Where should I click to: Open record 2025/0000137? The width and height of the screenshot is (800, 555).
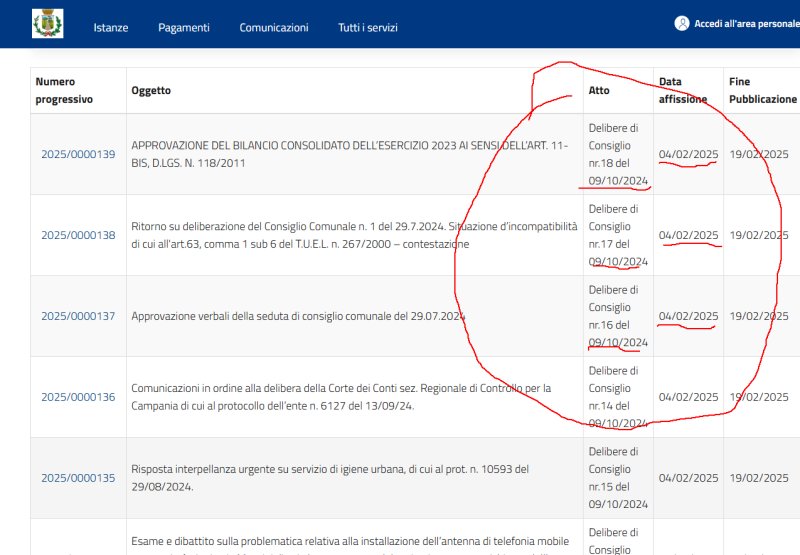point(78,316)
